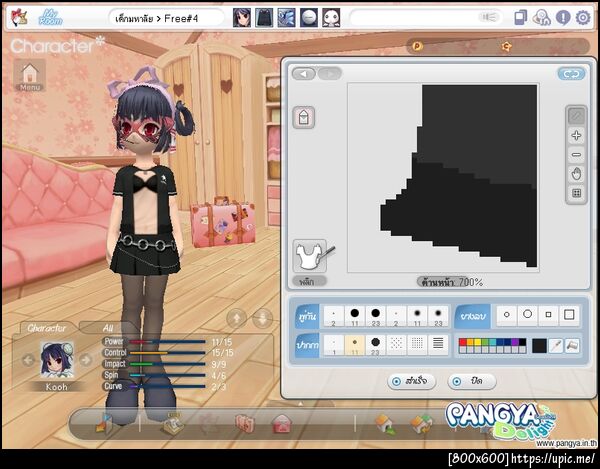Zoom in with plus tool

[x=576, y=135]
